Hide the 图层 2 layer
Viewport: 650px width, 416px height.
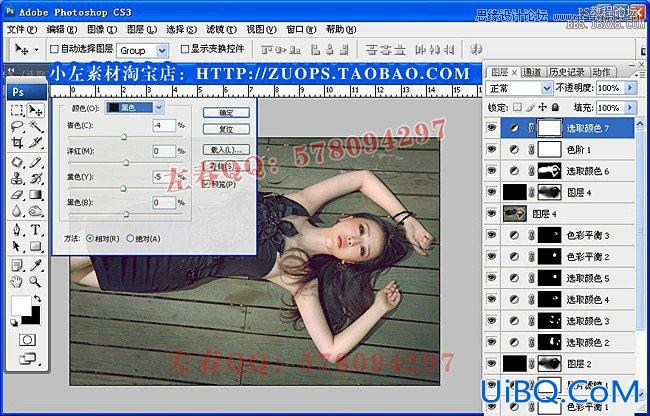coord(492,363)
